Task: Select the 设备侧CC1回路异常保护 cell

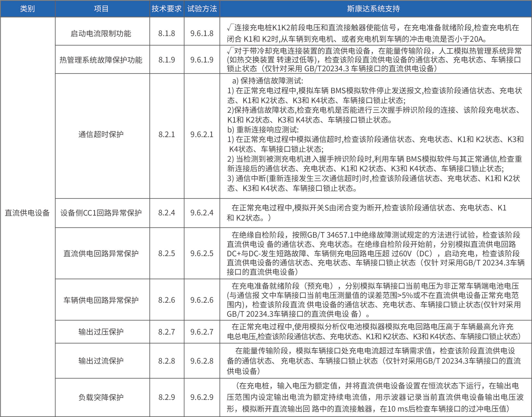Action: click(101, 213)
